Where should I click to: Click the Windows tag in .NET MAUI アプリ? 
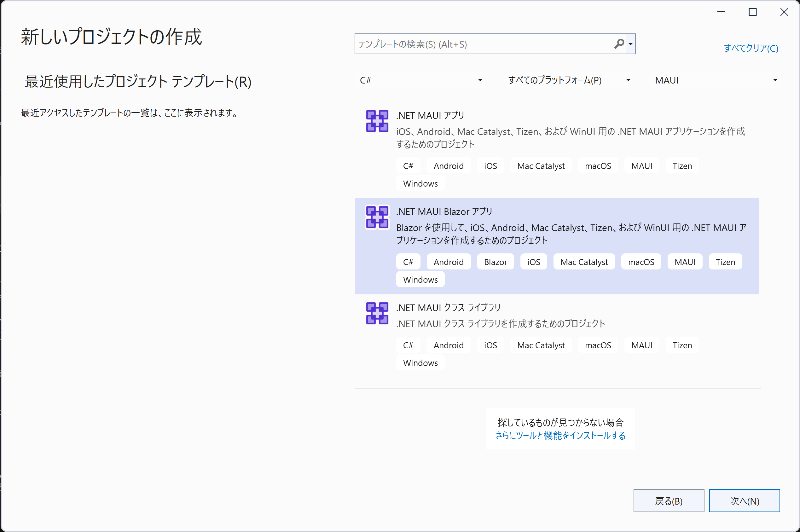(420, 183)
